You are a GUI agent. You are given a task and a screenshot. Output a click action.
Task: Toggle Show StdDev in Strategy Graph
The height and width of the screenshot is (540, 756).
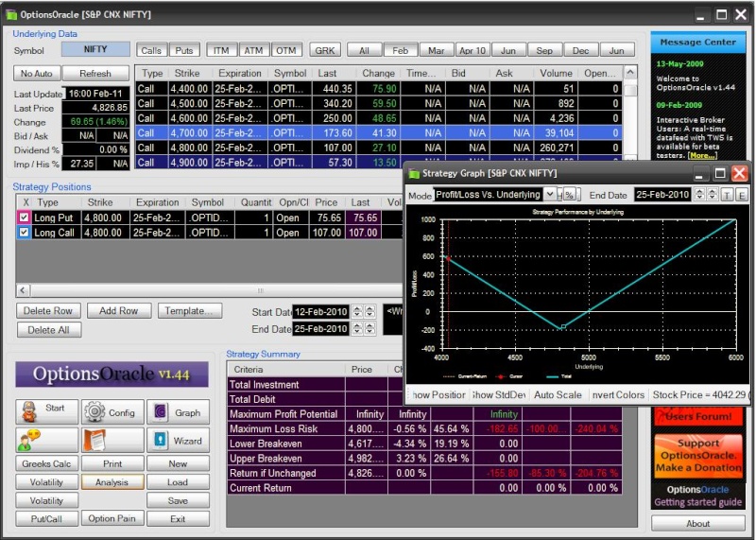pos(499,394)
